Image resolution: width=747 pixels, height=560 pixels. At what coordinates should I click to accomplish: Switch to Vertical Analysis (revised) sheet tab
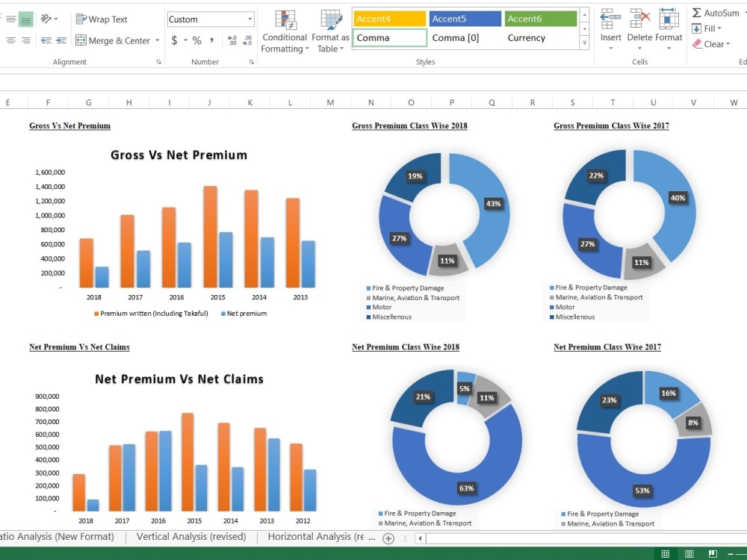point(191,537)
